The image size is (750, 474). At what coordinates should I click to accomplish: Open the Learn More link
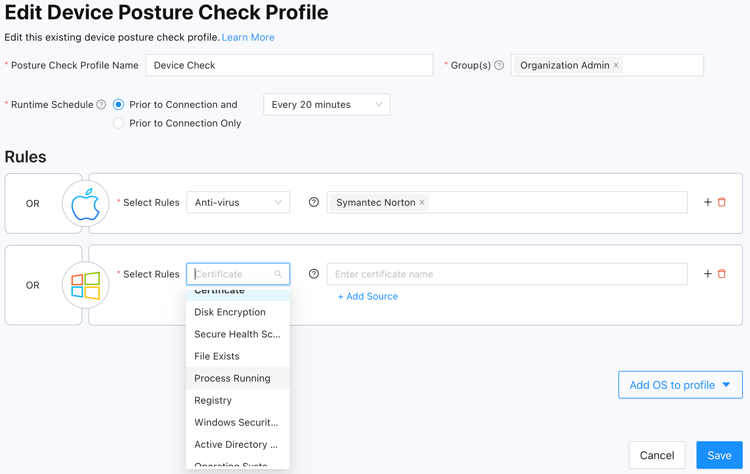pos(248,37)
